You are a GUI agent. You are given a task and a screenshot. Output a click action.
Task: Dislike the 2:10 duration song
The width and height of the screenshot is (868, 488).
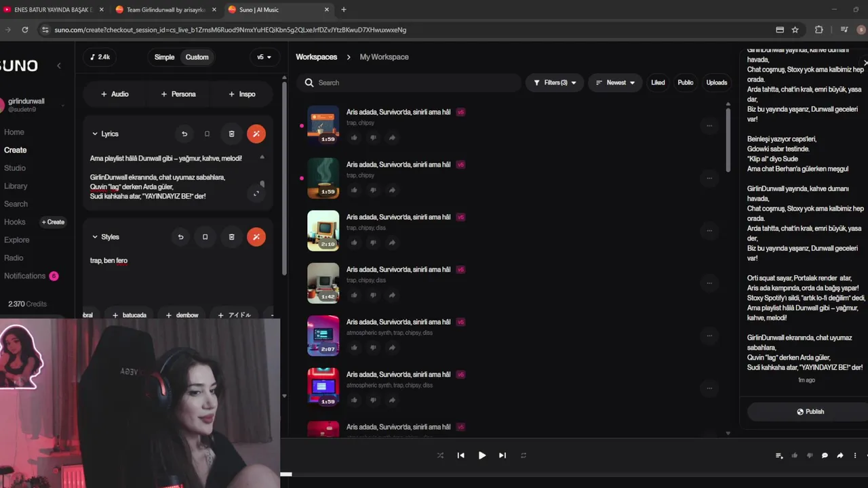coord(373,243)
